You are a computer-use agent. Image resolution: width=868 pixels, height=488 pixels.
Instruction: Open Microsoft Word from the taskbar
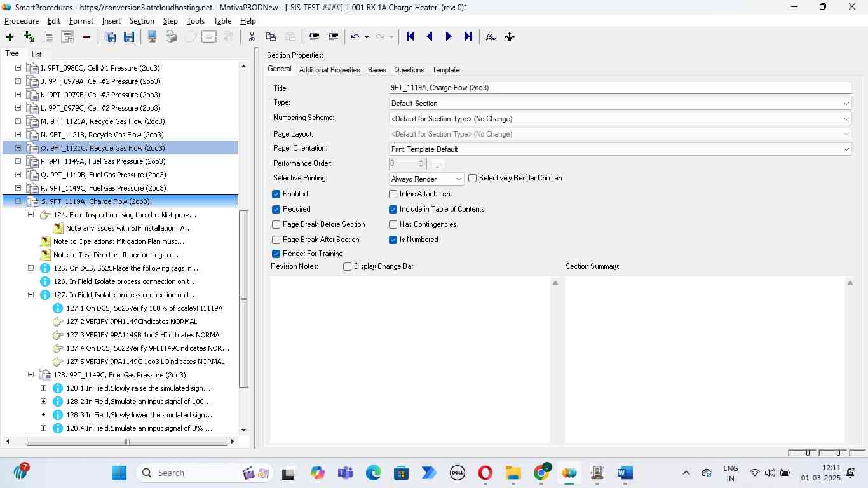tap(625, 473)
